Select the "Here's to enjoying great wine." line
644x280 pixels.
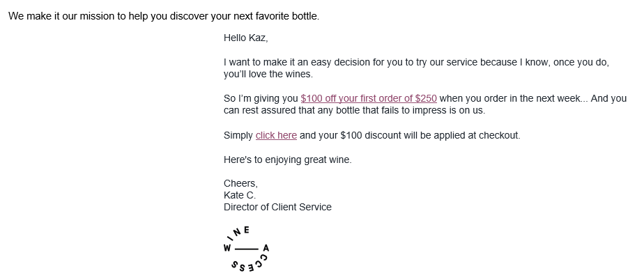tap(287, 160)
